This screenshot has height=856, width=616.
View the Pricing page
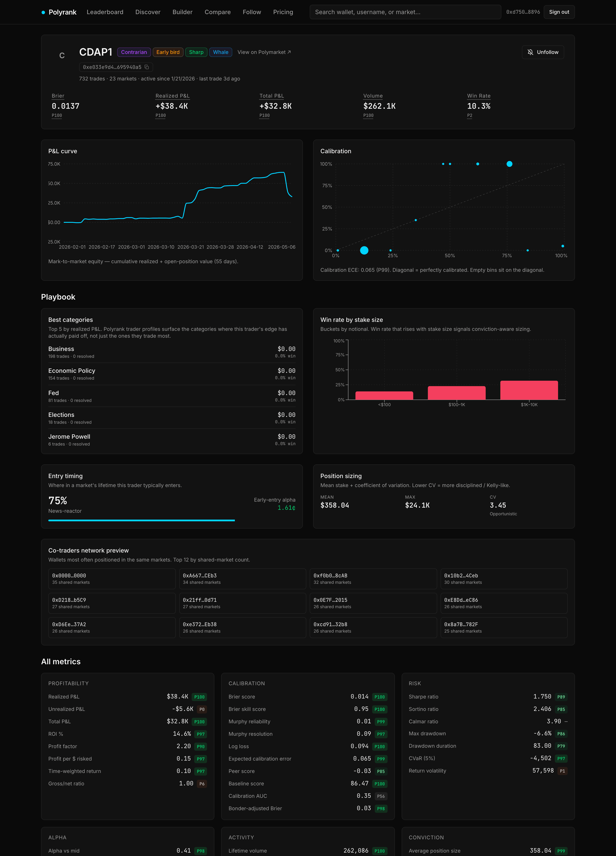tap(283, 12)
